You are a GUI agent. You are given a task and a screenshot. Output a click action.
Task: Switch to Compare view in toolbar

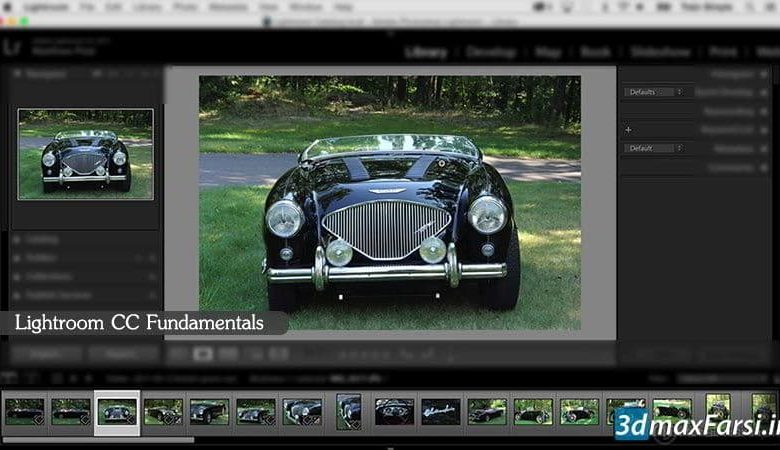pyautogui.click(x=228, y=354)
